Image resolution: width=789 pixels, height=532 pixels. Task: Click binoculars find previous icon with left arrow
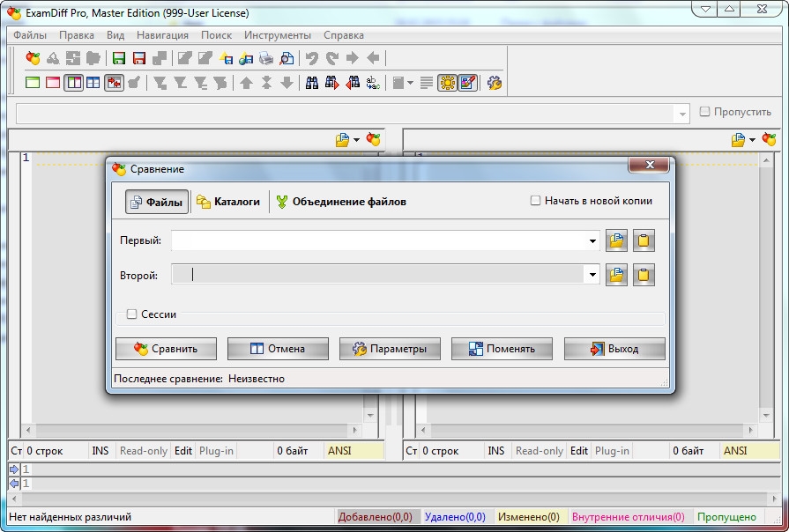(x=353, y=83)
